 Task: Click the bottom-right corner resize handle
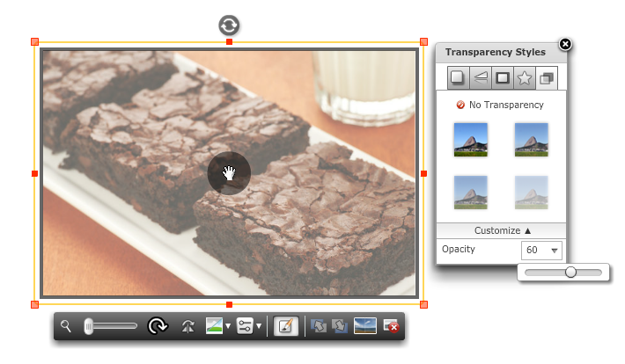(x=423, y=305)
